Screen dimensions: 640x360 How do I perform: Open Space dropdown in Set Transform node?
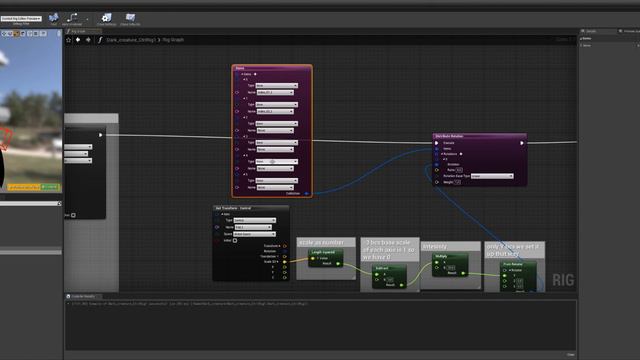[255, 234]
